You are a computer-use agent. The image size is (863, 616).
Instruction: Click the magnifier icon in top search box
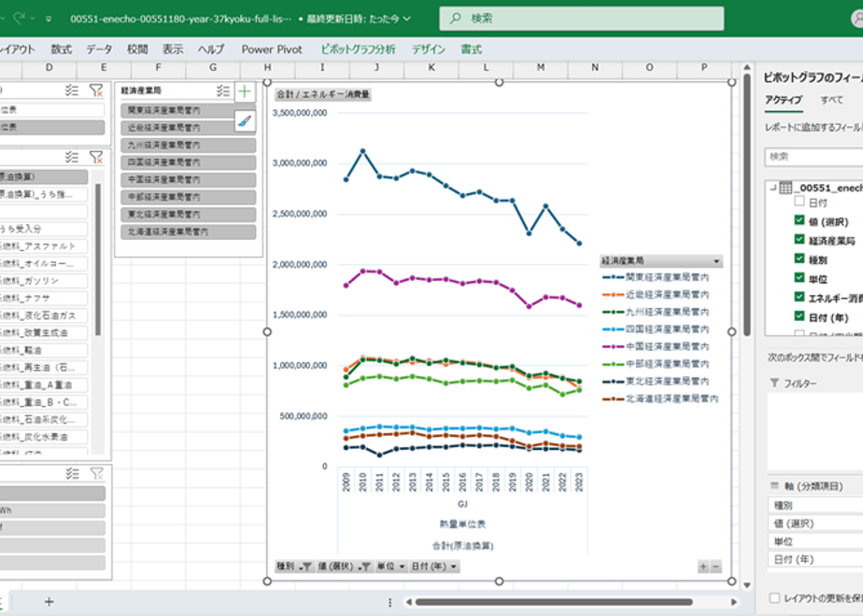point(455,18)
